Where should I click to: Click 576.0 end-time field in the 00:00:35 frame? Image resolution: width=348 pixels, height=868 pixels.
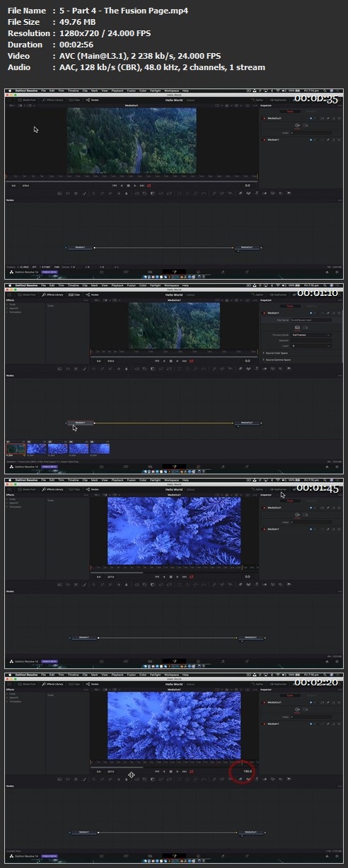(x=25, y=185)
